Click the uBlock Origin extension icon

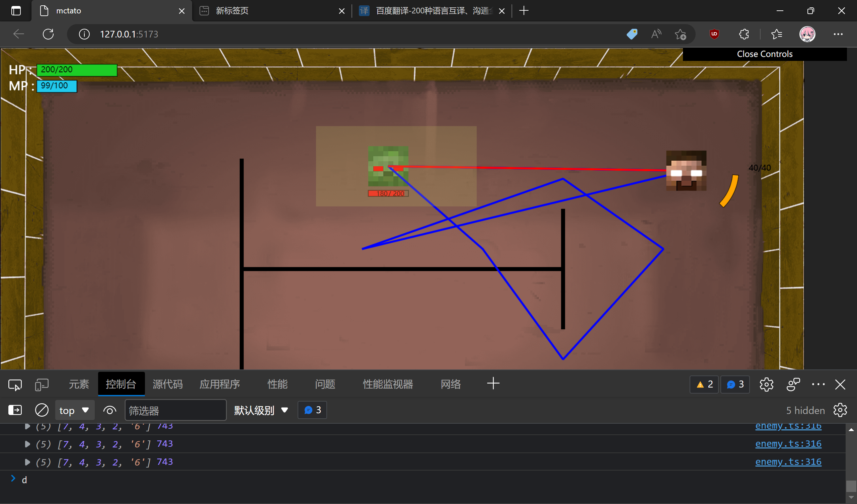click(x=714, y=34)
